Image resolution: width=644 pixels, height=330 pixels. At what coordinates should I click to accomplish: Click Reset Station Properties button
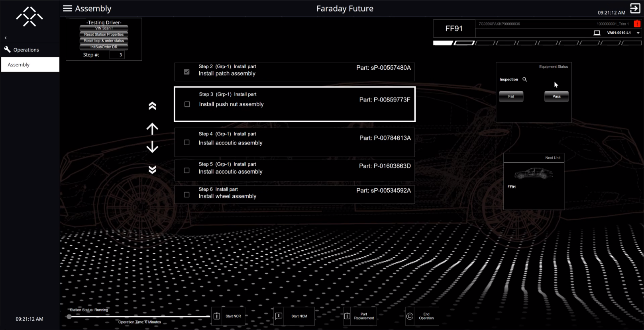(x=104, y=35)
